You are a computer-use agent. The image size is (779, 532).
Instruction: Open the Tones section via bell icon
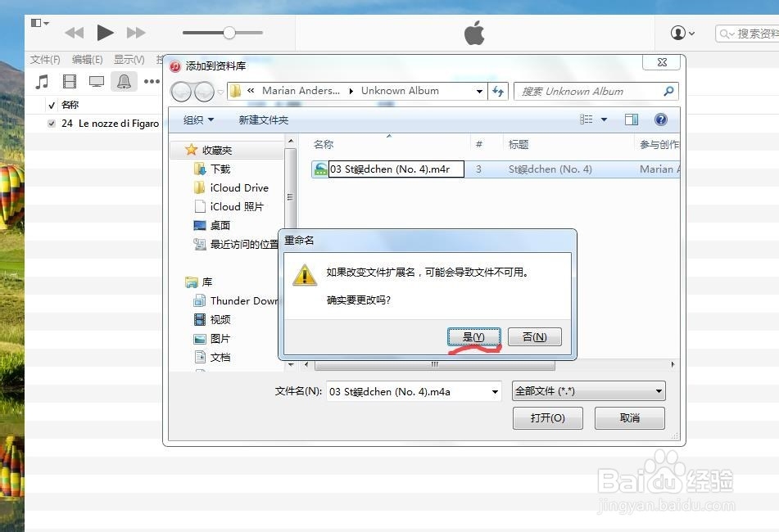point(124,80)
